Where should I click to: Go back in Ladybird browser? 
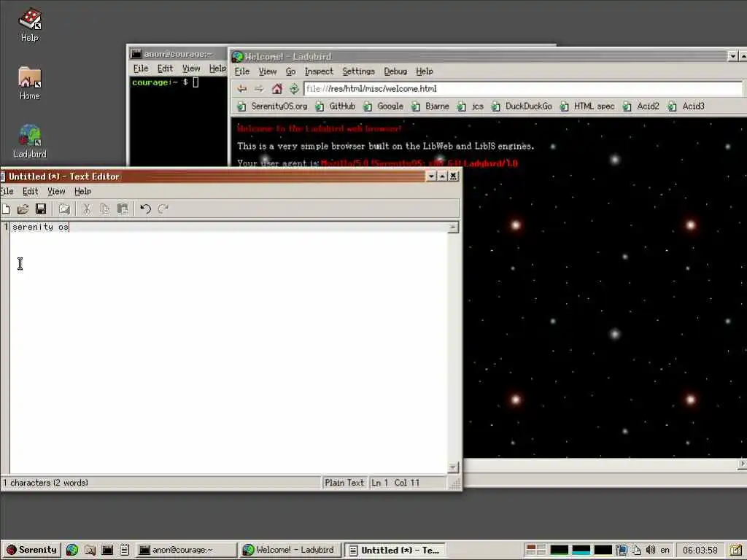pyautogui.click(x=242, y=88)
